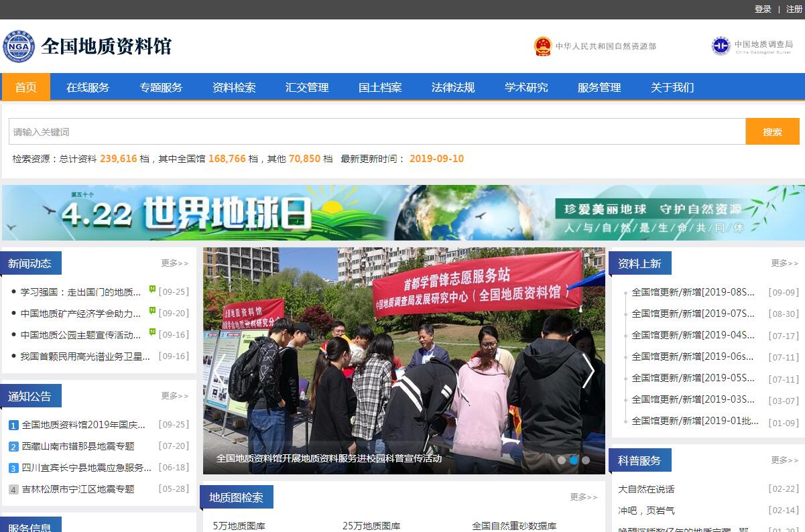Open notice 四川宜宾长宁县地震应急服务
Image resolution: width=805 pixels, height=532 pixels.
(86, 468)
